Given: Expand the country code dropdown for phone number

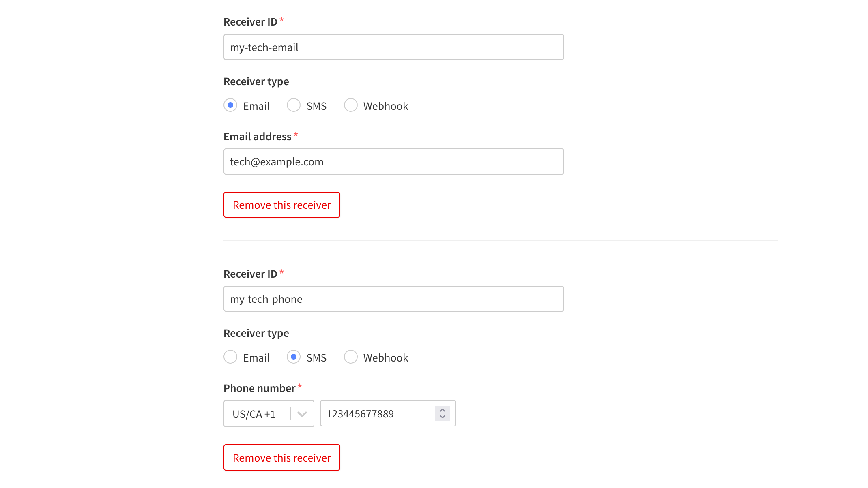Looking at the screenshot, I should [302, 413].
